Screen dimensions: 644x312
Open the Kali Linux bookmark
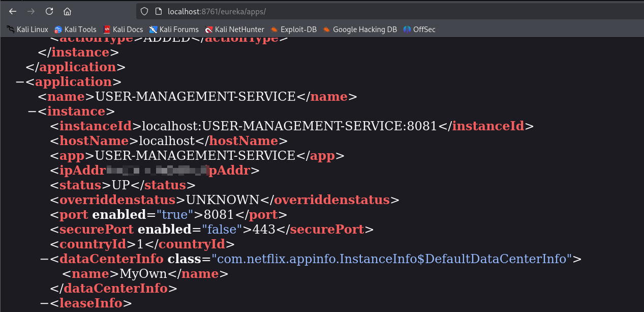click(27, 30)
